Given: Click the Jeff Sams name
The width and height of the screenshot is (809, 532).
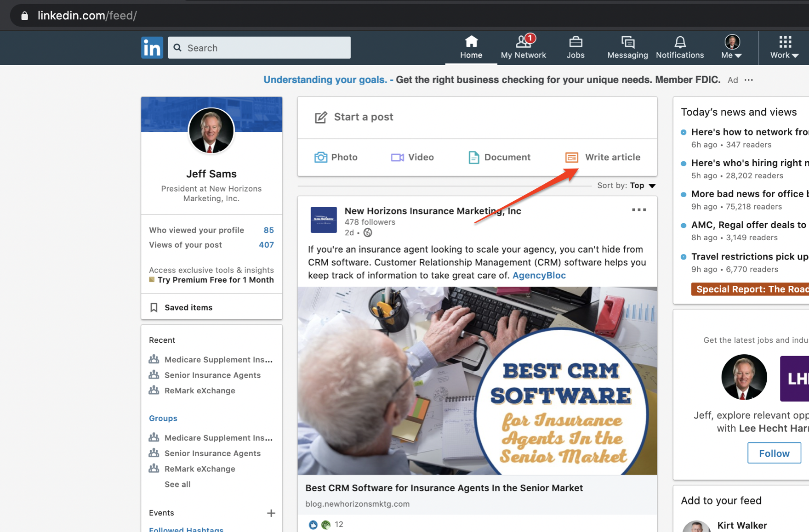Looking at the screenshot, I should click(x=211, y=174).
